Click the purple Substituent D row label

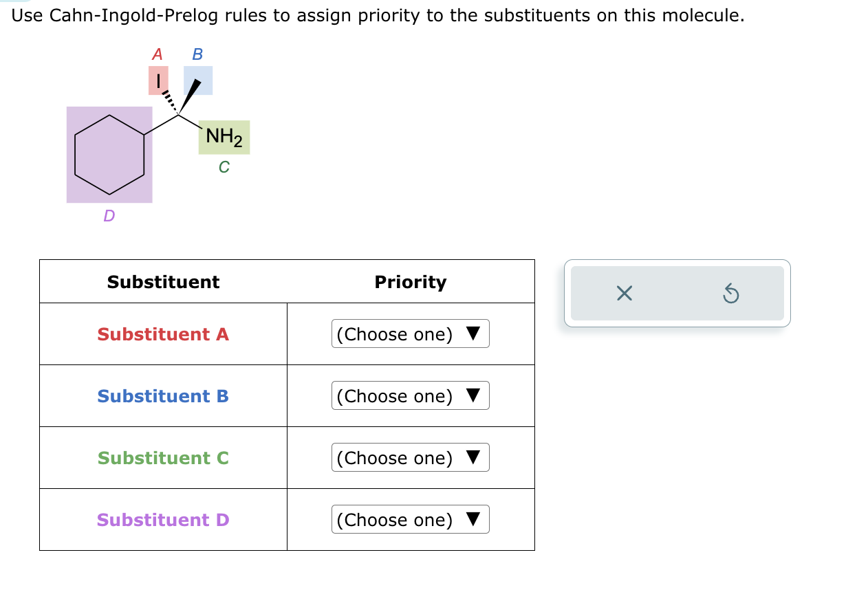162,520
